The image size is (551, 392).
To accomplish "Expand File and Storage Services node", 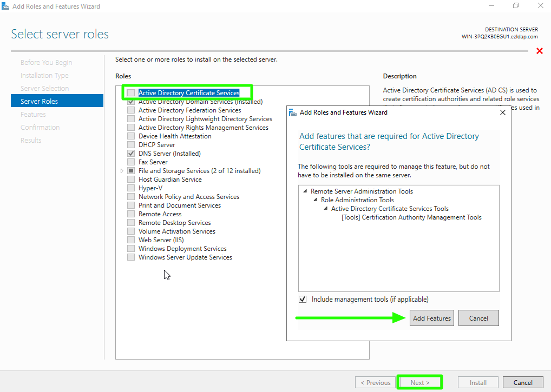I will 122,171.
